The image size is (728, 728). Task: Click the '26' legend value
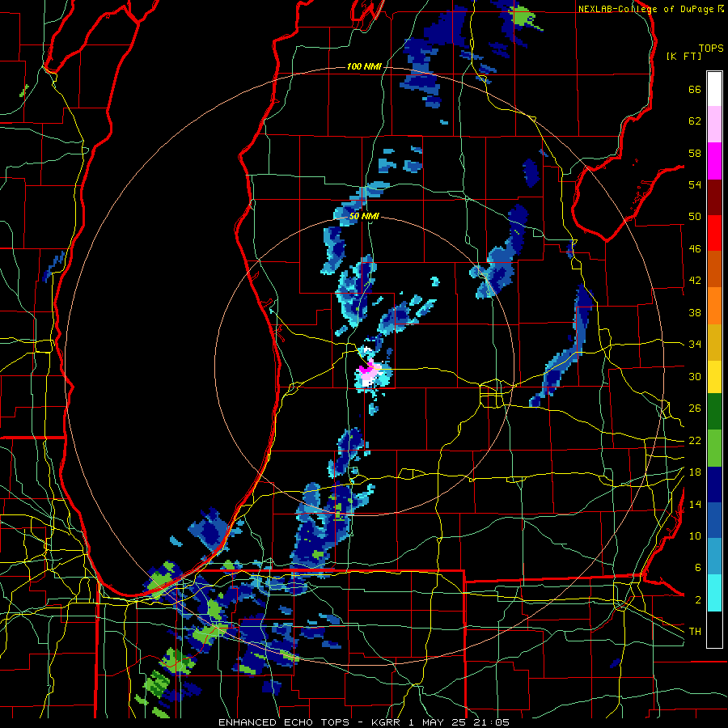point(695,408)
